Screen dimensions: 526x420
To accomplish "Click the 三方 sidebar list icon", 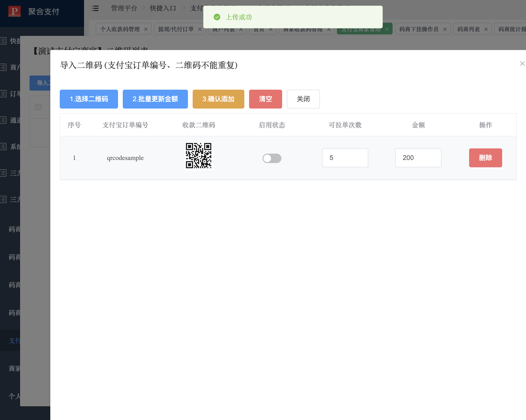I will [x=3, y=173].
